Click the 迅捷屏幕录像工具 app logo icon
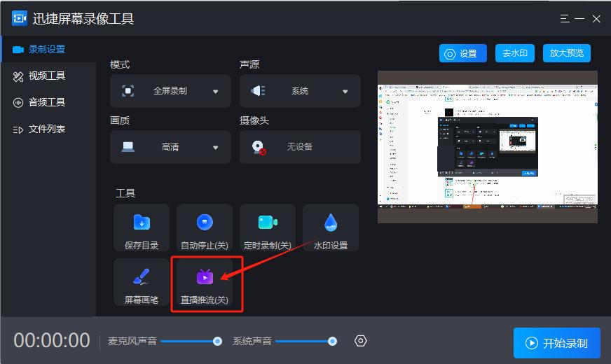 point(20,18)
